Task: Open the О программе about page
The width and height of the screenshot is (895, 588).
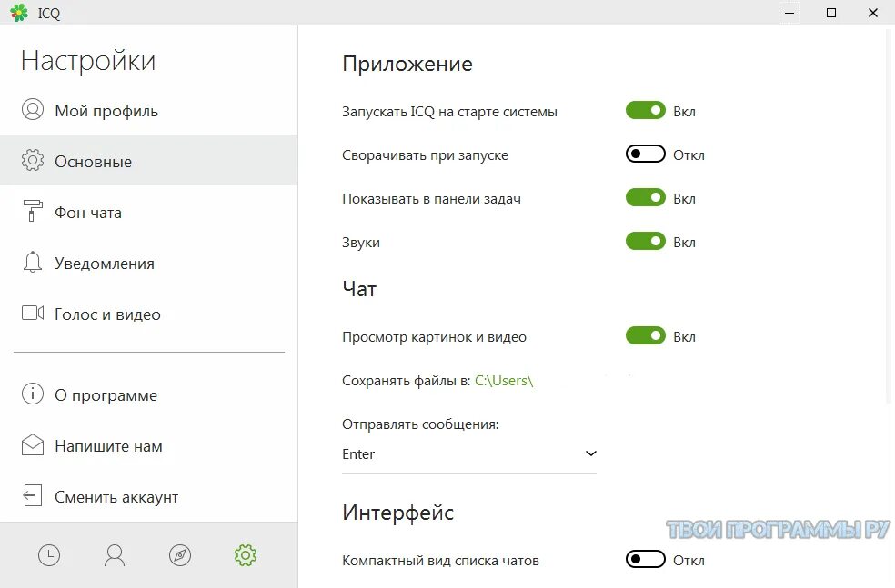Action: [x=106, y=395]
